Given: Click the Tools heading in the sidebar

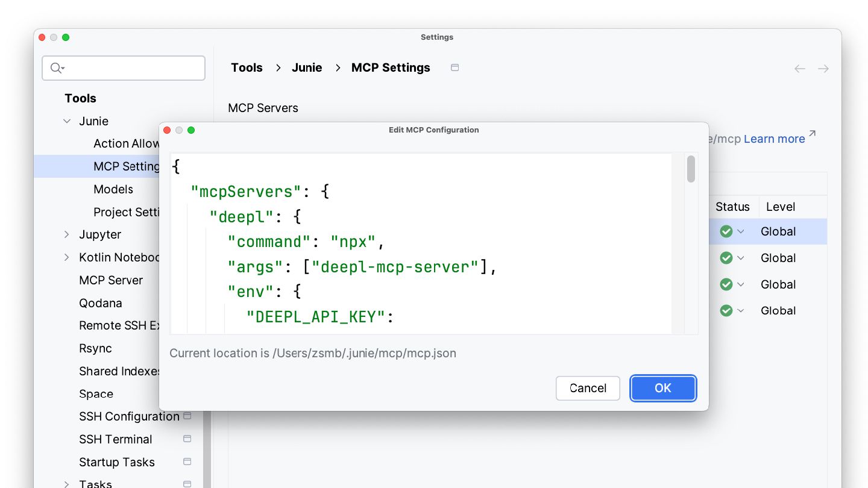Looking at the screenshot, I should pos(80,98).
